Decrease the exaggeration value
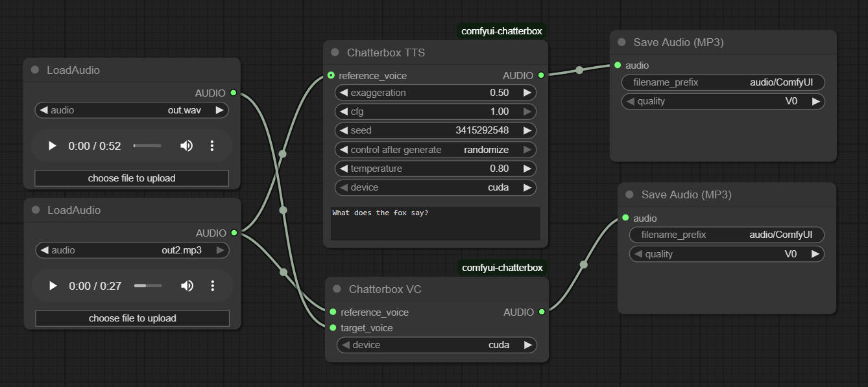Screen dimensions: 868x387 point(344,93)
